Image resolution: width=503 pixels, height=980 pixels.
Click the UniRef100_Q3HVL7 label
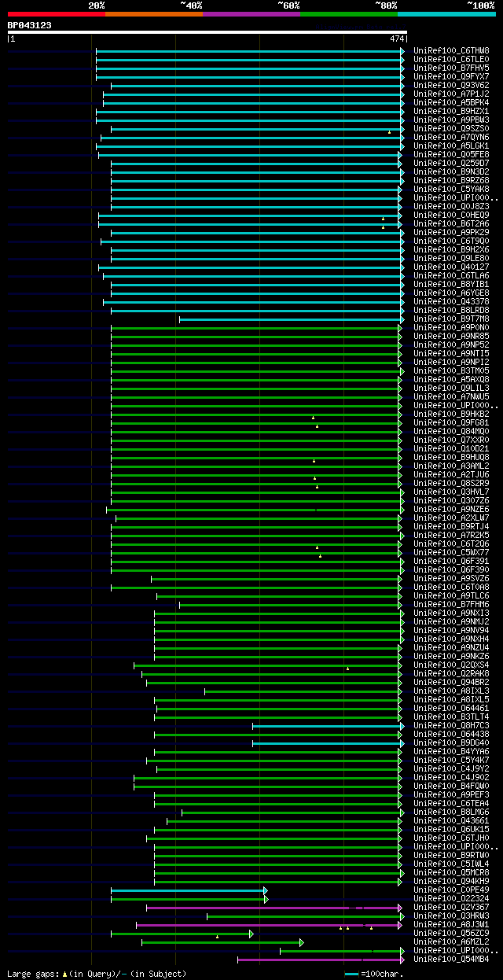(x=451, y=492)
